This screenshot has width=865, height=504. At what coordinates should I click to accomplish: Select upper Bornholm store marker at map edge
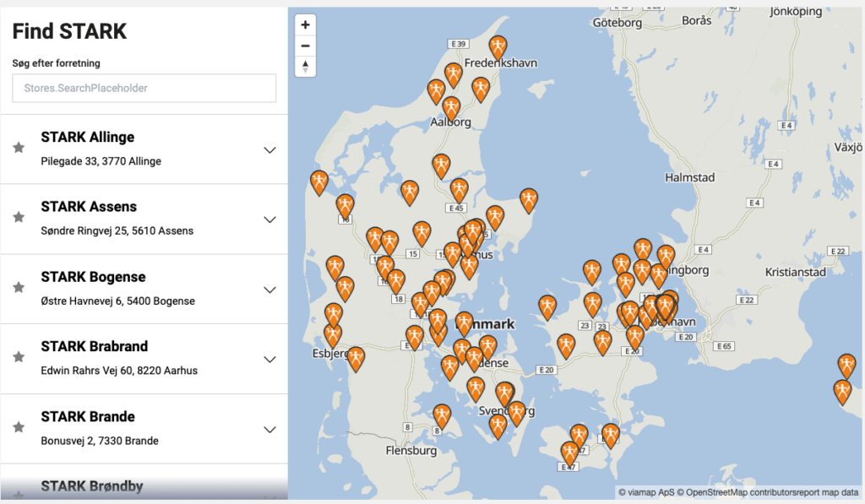click(x=846, y=366)
